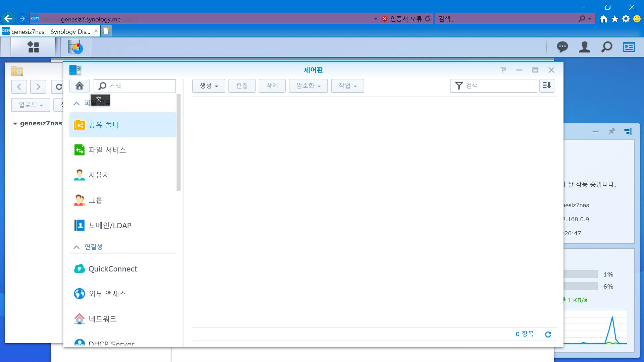The width and height of the screenshot is (644, 362).
Task: Click the DSM taskbar search magnifier
Action: click(x=606, y=47)
